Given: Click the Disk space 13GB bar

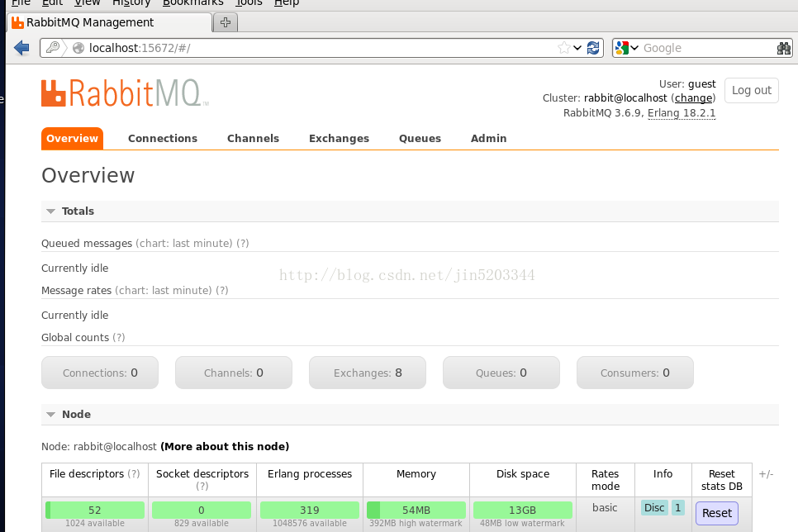Looking at the screenshot, I should tap(523, 511).
